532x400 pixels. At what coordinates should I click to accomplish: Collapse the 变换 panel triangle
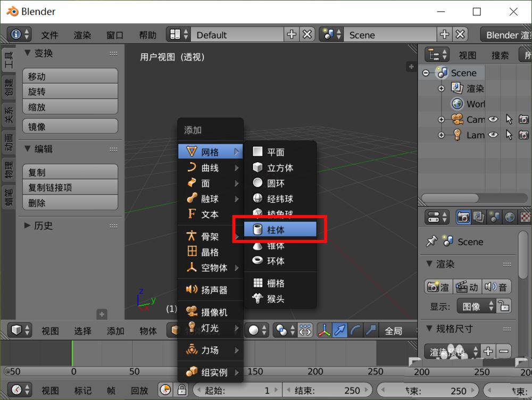28,53
